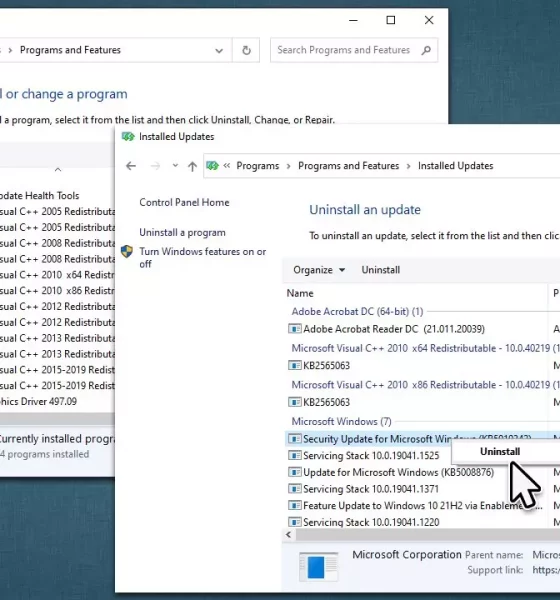Viewport: 560px width, 600px height.
Task: Click the control panel icon in breadcrumb bar
Action: [212, 166]
